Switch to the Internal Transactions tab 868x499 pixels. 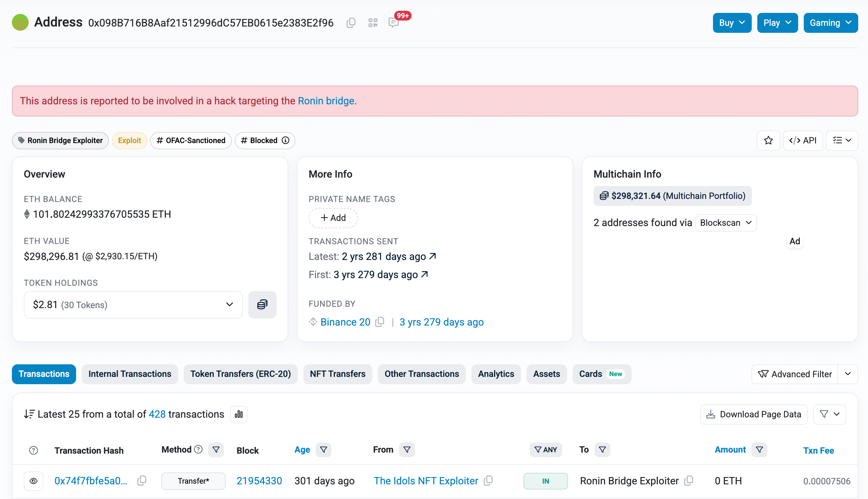(130, 374)
